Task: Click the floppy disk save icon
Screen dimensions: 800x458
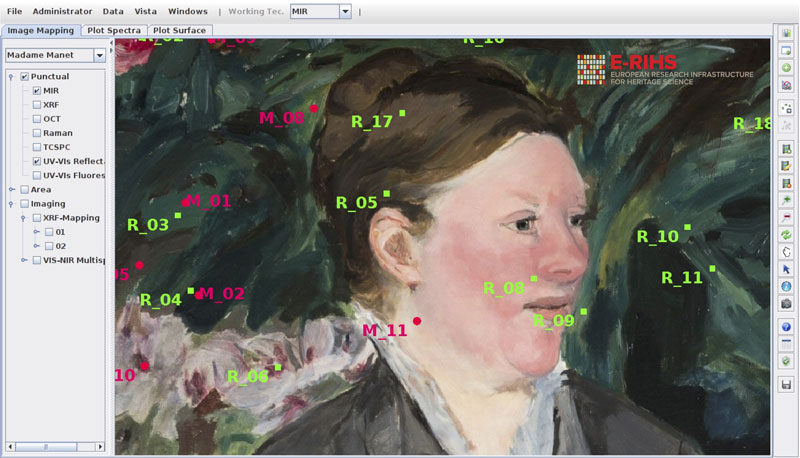Action: point(786,385)
